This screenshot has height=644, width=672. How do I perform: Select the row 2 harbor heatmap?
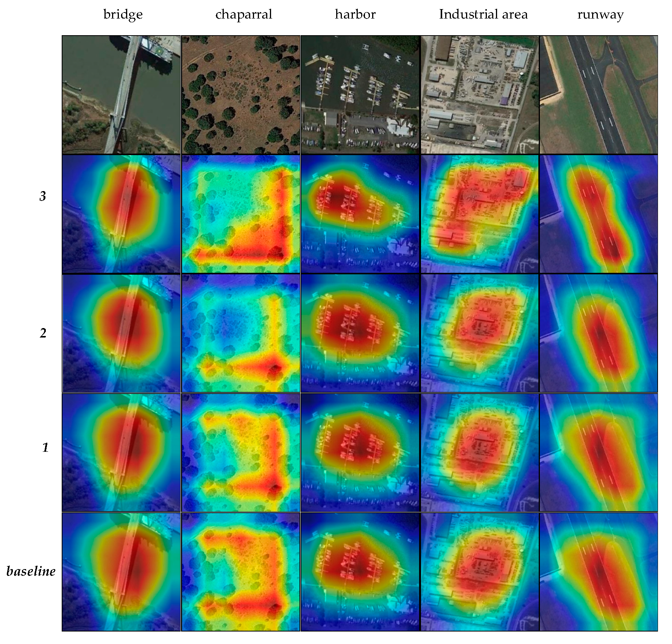point(360,333)
